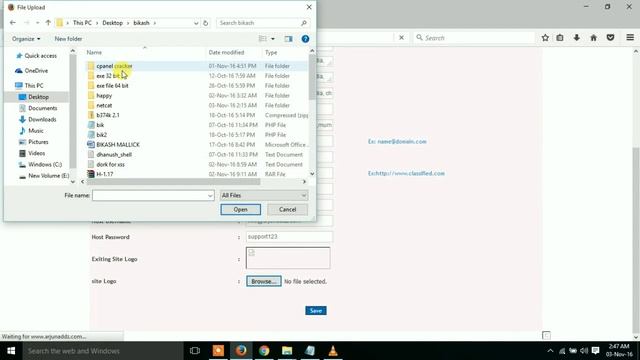
Task: Select the BIKASH MALLICK document
Action: (118, 144)
